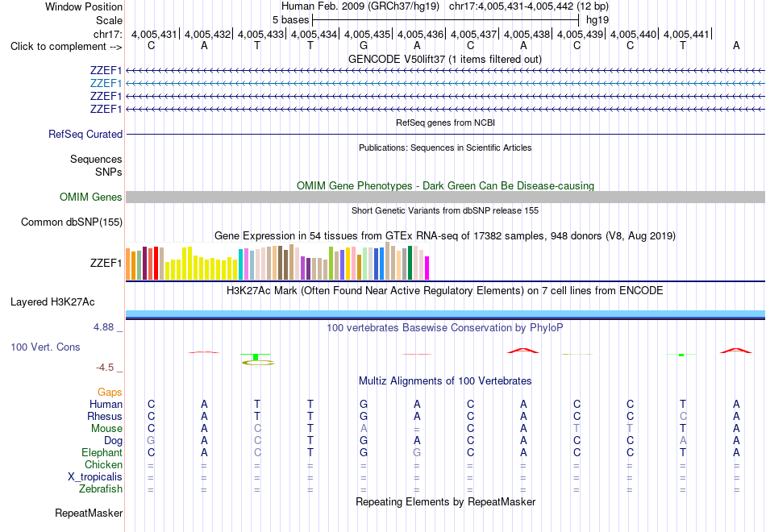Click the Gaps label in Multiz alignment
Screen dimensions: 766x532
[110, 393]
